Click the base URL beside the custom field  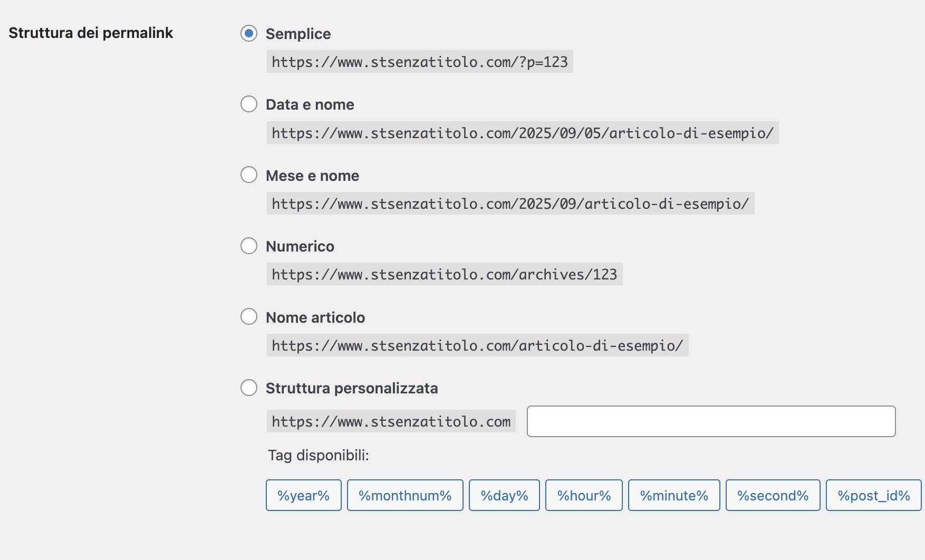pyautogui.click(x=391, y=421)
